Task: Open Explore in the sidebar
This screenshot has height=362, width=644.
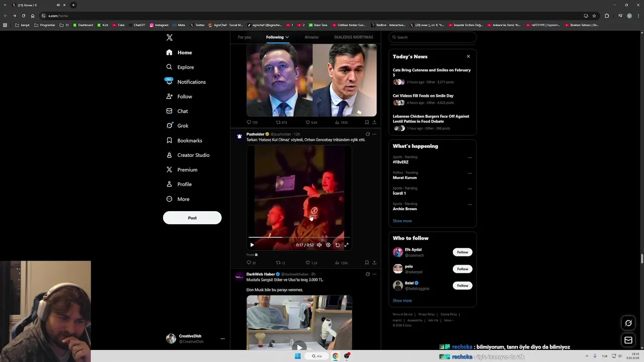Action: (180, 67)
